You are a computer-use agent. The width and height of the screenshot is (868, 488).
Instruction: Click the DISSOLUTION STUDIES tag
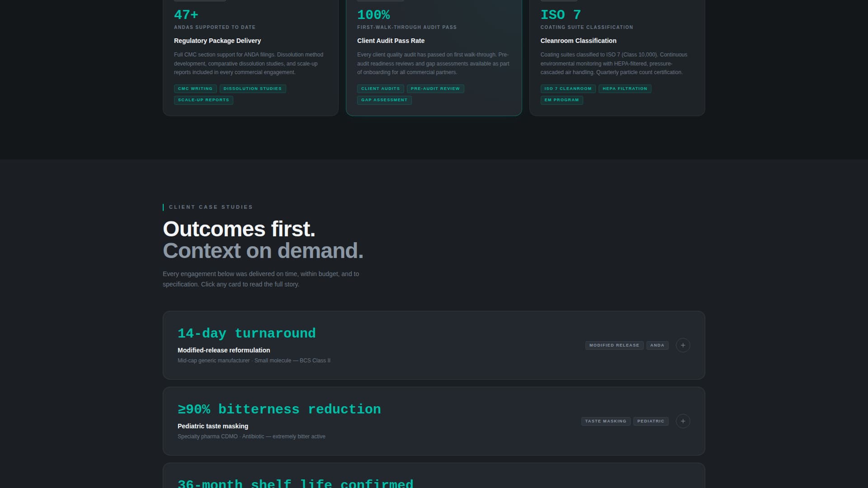point(252,89)
